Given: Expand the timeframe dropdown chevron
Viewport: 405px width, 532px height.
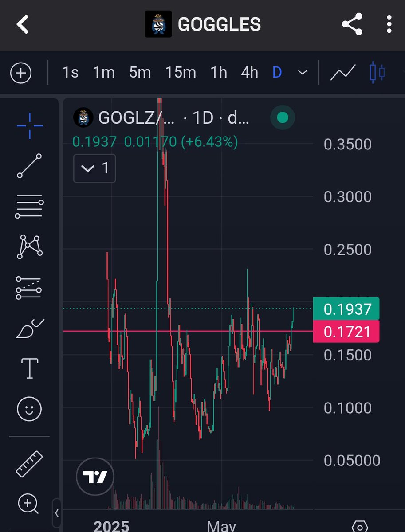Looking at the screenshot, I should tap(303, 72).
